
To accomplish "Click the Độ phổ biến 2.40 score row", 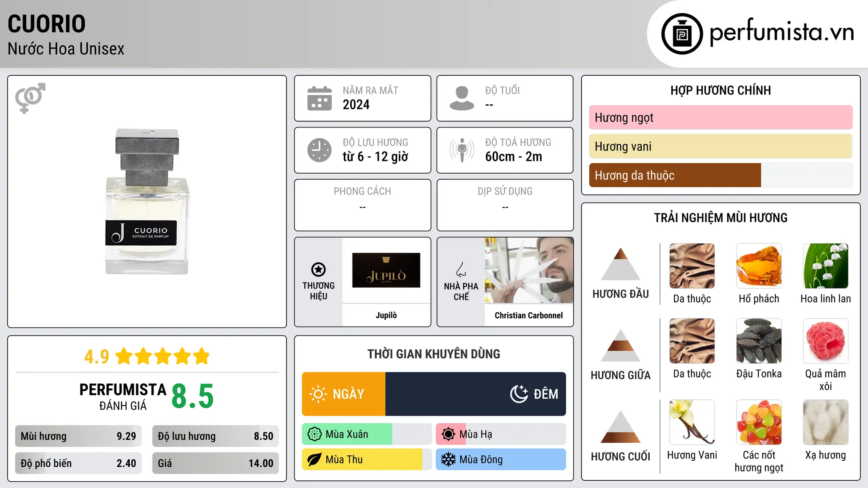I will tap(78, 463).
